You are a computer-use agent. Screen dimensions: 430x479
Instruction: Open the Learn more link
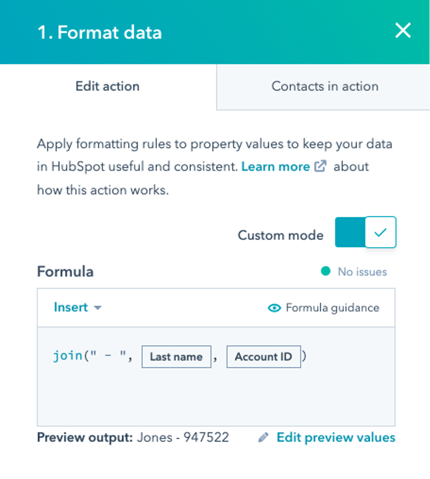pos(275,166)
